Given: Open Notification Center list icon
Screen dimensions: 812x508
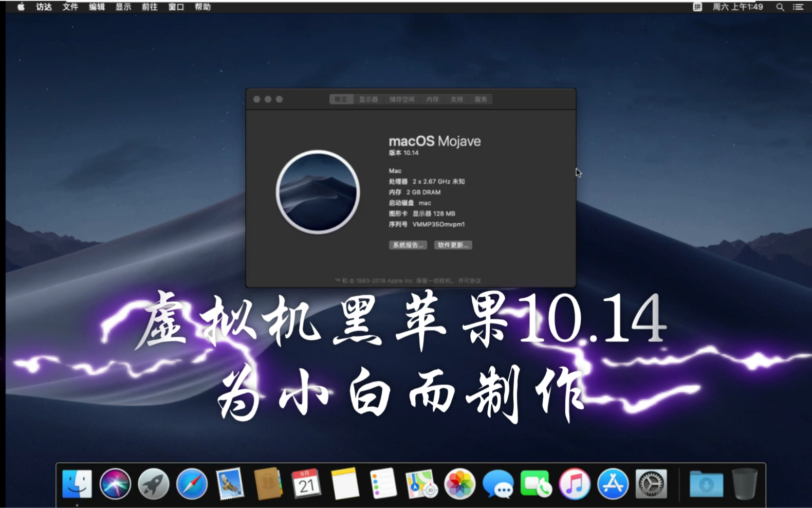Looking at the screenshot, I should [x=798, y=7].
